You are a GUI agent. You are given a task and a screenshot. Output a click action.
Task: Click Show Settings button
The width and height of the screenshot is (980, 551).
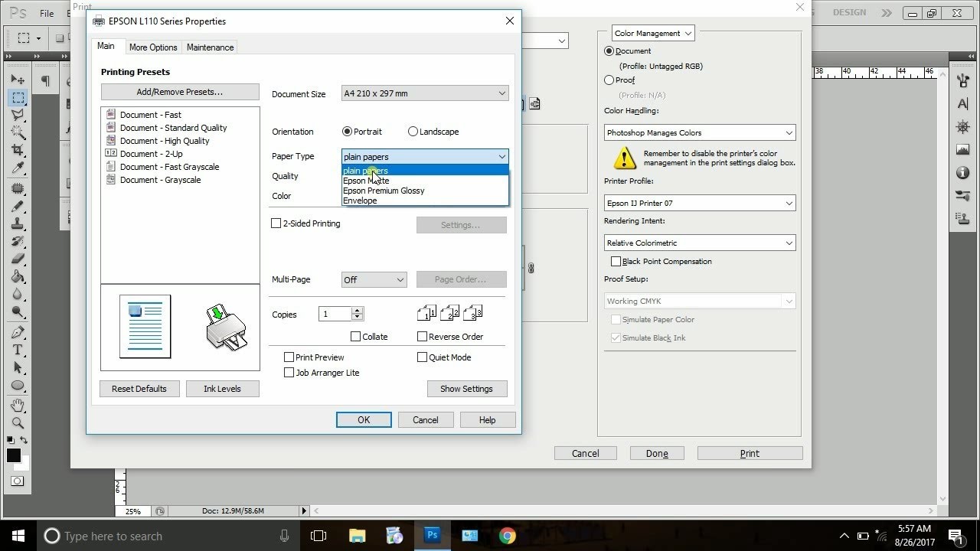(466, 389)
